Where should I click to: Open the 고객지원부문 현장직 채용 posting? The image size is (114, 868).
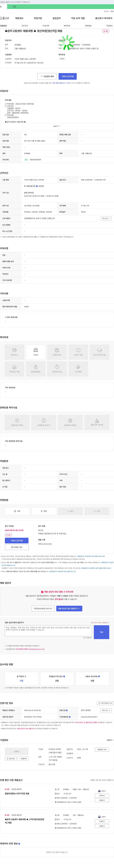[x=24, y=821]
